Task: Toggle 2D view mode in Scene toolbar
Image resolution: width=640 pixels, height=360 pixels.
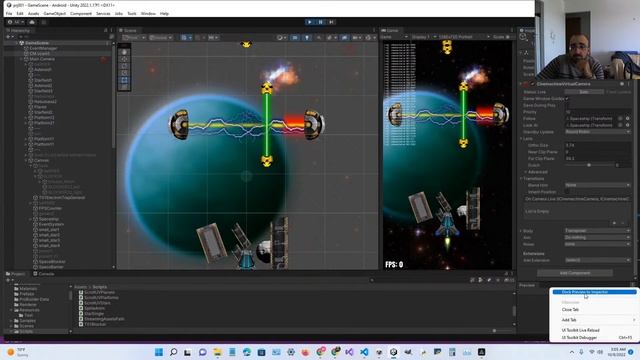Action: [x=295, y=38]
